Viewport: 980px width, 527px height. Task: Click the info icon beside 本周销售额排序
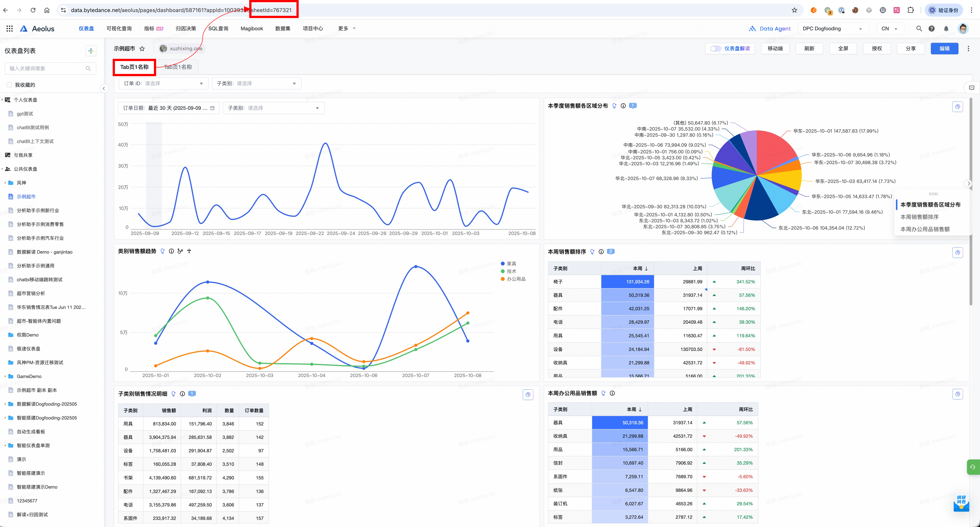tap(601, 251)
